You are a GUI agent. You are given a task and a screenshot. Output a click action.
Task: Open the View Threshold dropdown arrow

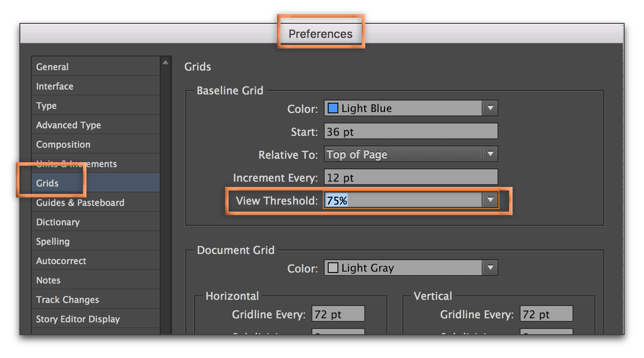point(490,200)
